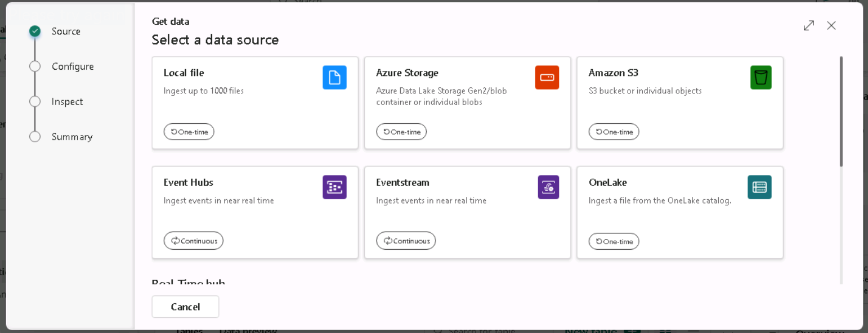
Task: Go to the Summary step
Action: [x=72, y=137]
